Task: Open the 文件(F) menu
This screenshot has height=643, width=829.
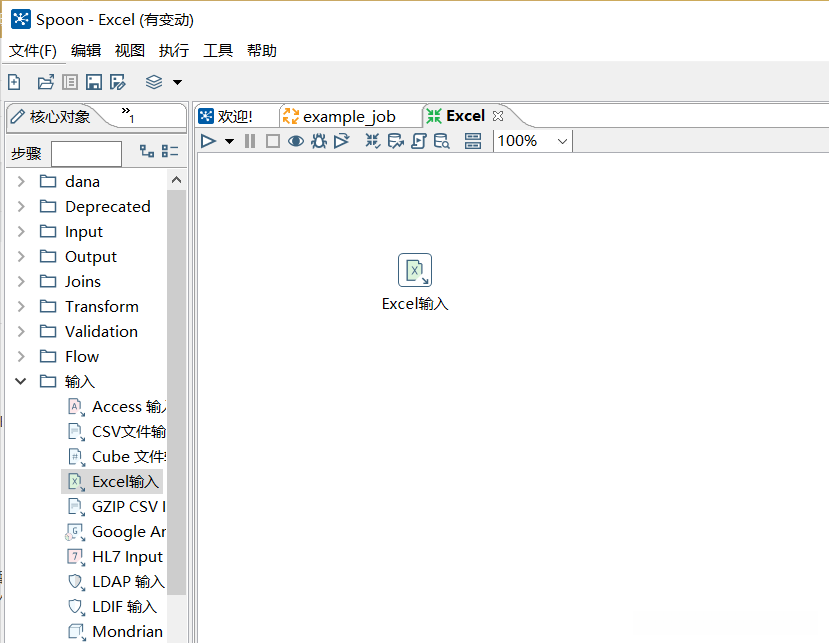Action: coord(33,51)
